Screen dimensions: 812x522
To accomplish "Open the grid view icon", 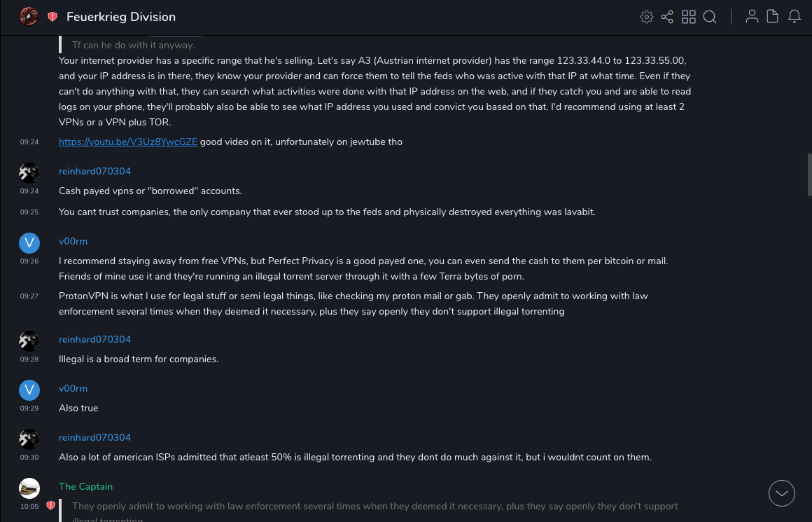I will (x=689, y=17).
